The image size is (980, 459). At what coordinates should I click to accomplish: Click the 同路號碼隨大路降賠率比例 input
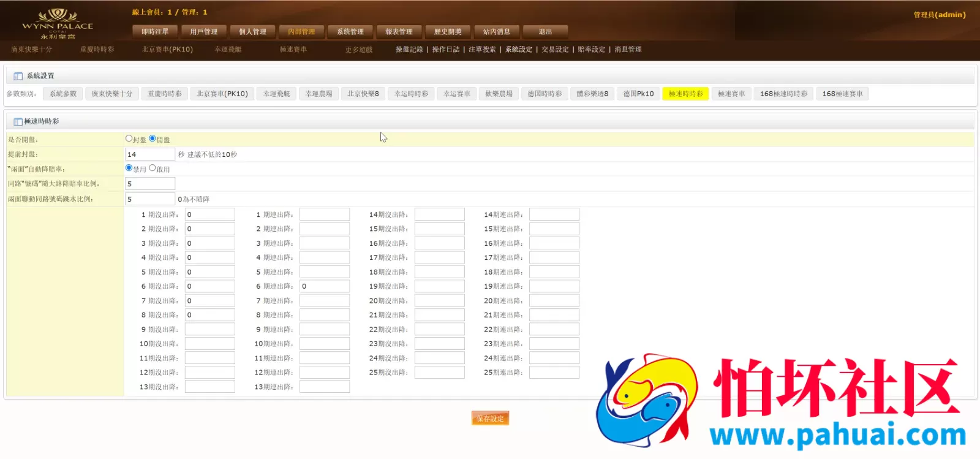(150, 184)
